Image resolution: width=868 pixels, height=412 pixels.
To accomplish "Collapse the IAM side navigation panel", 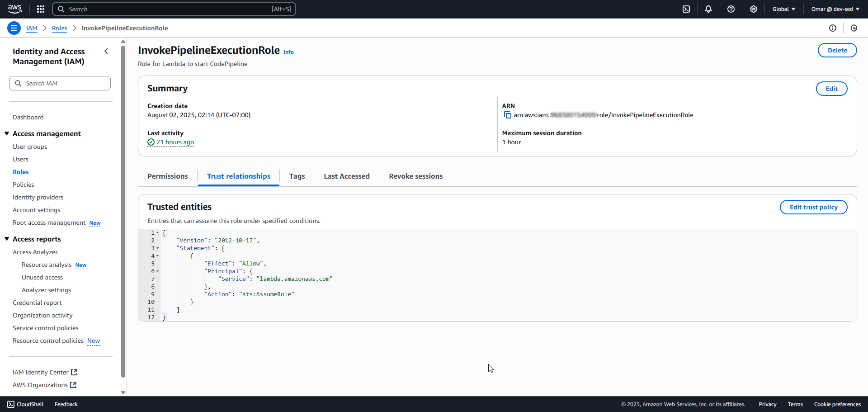I will click(x=106, y=51).
